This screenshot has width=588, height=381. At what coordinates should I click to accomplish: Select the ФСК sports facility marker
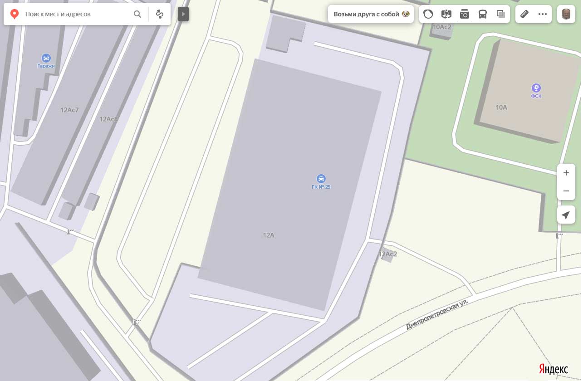click(536, 88)
